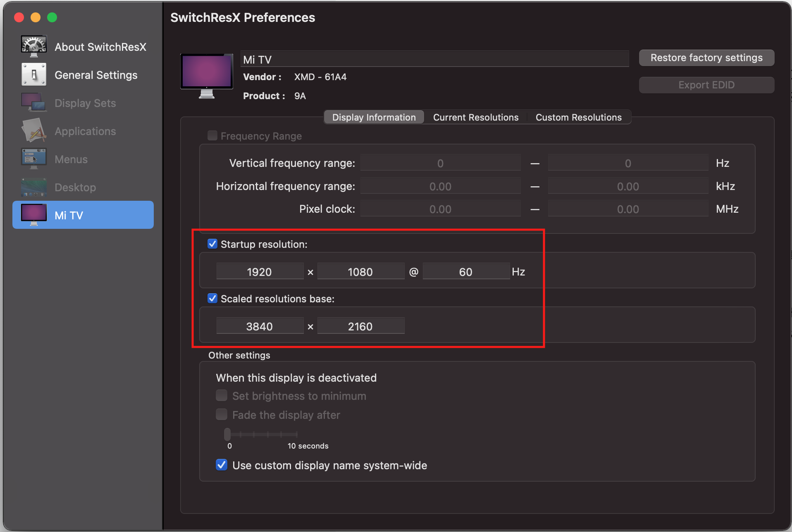Click the About SwitchResX label
The height and width of the screenshot is (532, 792).
[100, 47]
